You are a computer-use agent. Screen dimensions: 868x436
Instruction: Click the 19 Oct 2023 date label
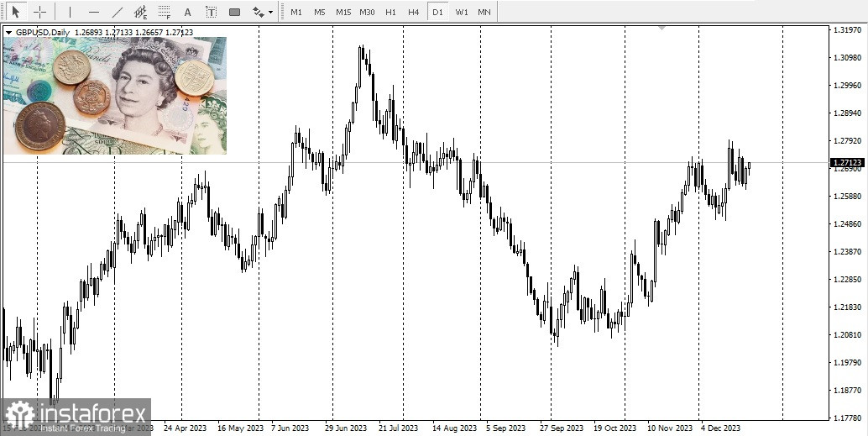pyautogui.click(x=615, y=428)
